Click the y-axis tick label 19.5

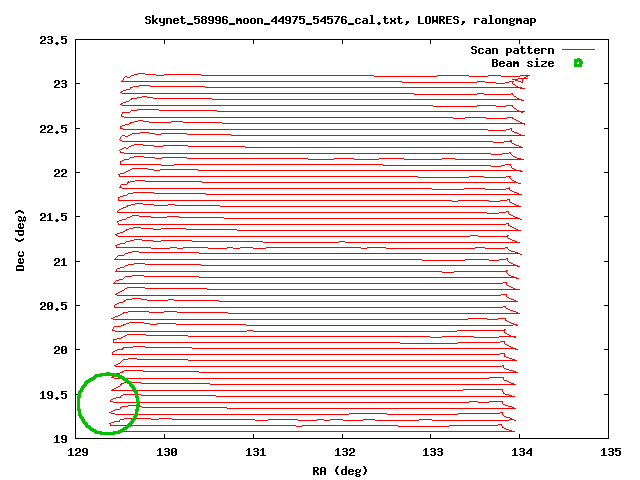pyautogui.click(x=53, y=395)
